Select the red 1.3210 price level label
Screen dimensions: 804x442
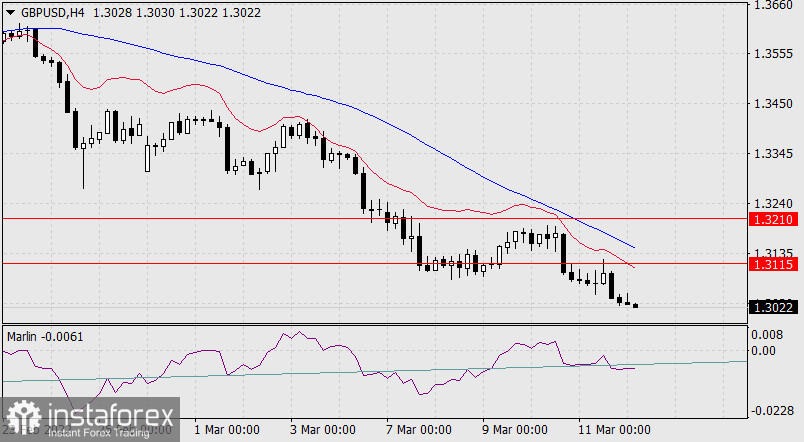click(x=775, y=218)
